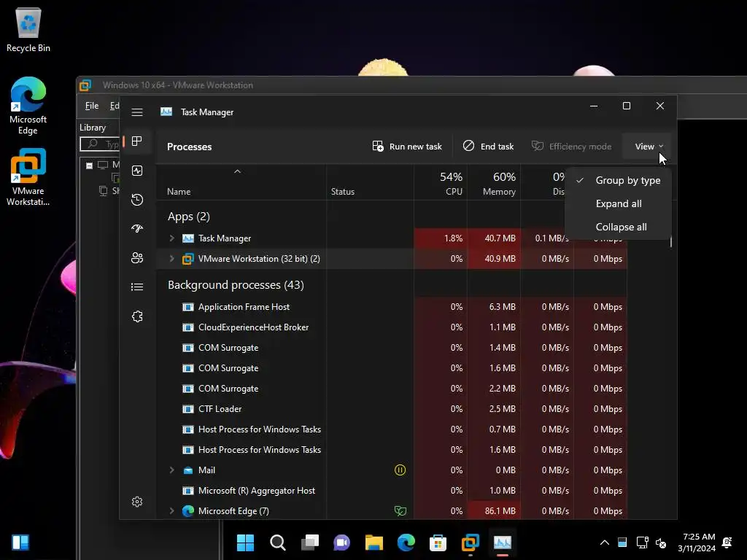747x560 pixels.
Task: Choose Expand all in View menu
Action: click(x=619, y=204)
